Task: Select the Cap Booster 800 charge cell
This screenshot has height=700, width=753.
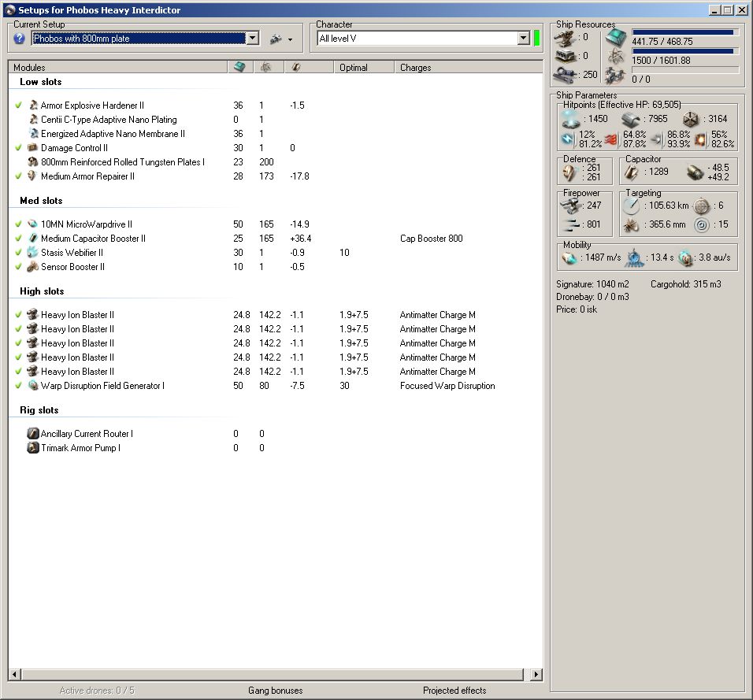Action: click(x=432, y=238)
